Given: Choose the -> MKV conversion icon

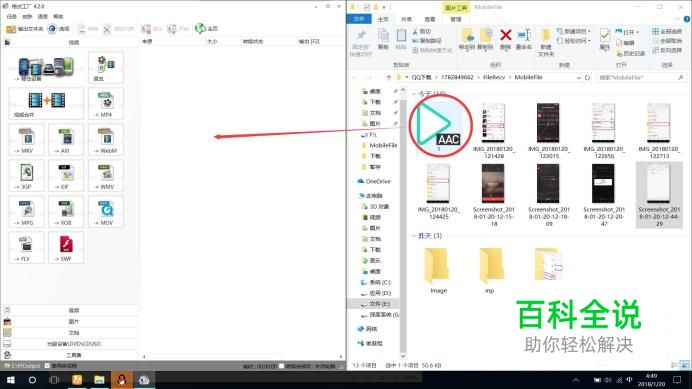Looking at the screenshot, I should tap(26, 140).
